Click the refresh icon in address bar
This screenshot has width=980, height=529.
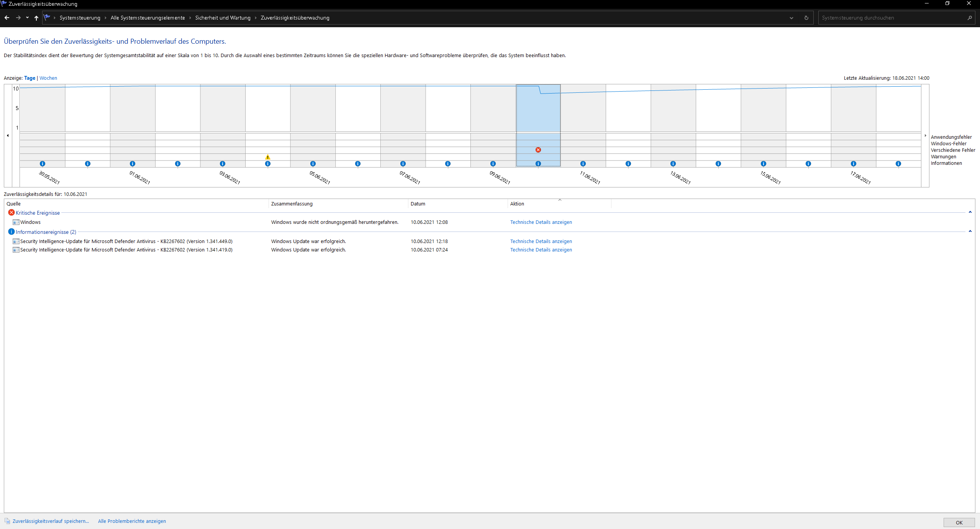click(x=806, y=18)
